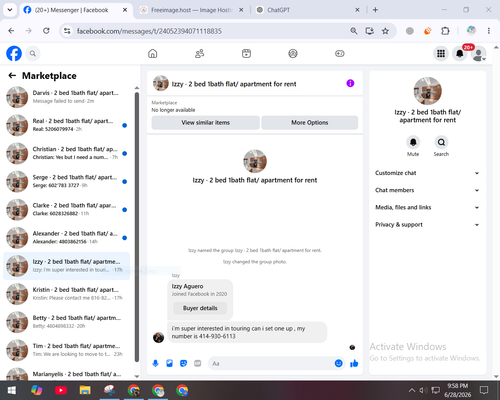
Task: Open Darvis conversation with failed message
Action: tap(66, 97)
